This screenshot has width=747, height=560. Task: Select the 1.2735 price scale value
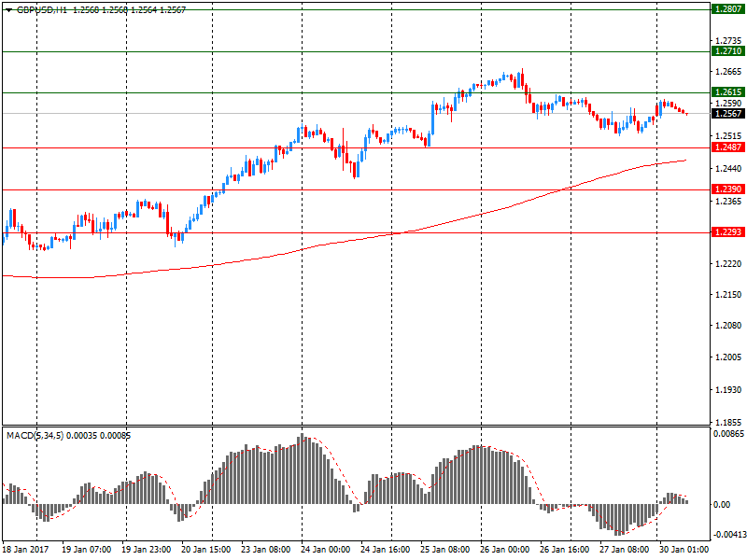tap(728, 40)
